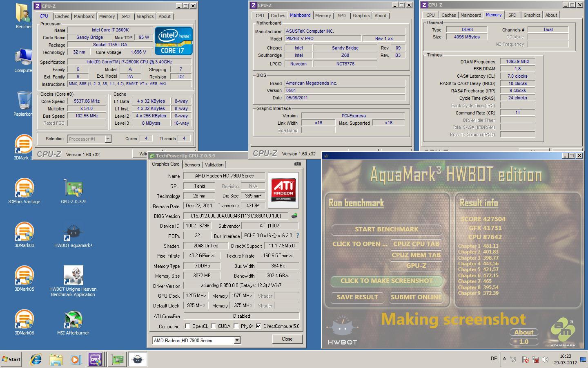Toggle the DirectCompute 5.0 checkbox
588x368 pixels.
258,326
